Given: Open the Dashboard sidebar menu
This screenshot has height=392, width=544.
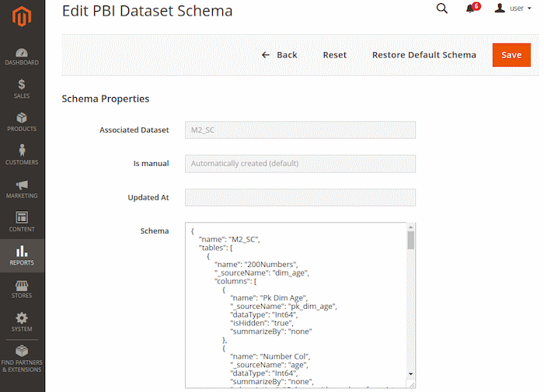Looking at the screenshot, I should click(x=22, y=57).
